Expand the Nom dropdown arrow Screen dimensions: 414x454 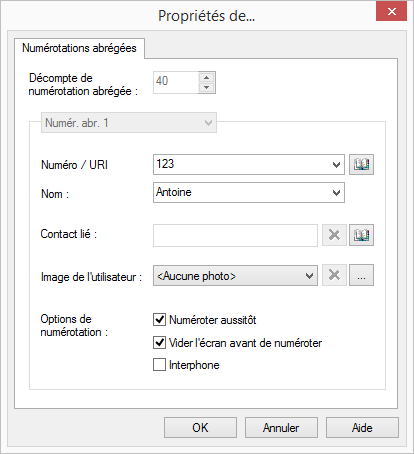pos(336,192)
